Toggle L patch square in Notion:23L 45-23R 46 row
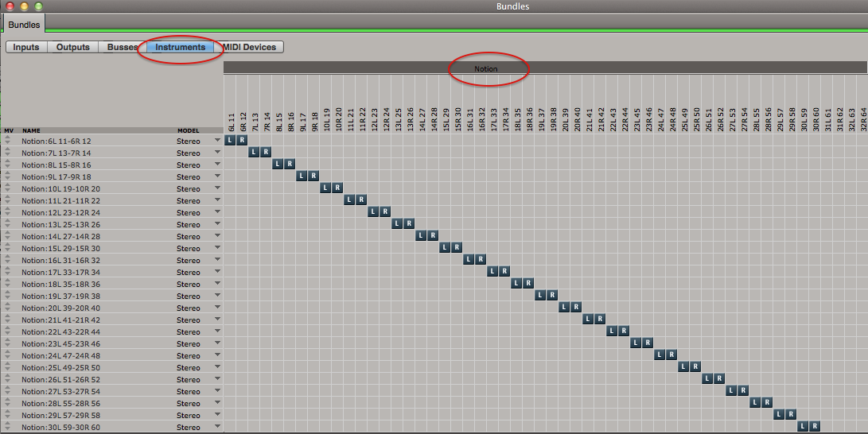Viewport: 868px width, 434px height. pos(636,343)
